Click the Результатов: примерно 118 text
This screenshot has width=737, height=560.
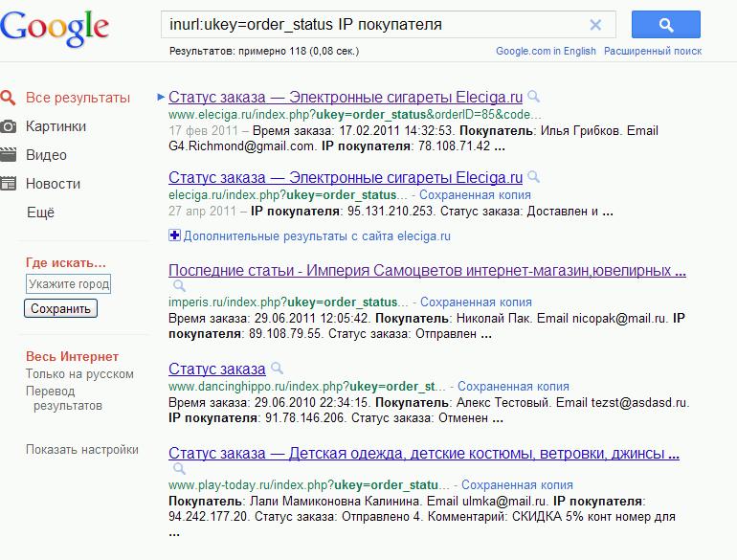tap(264, 51)
